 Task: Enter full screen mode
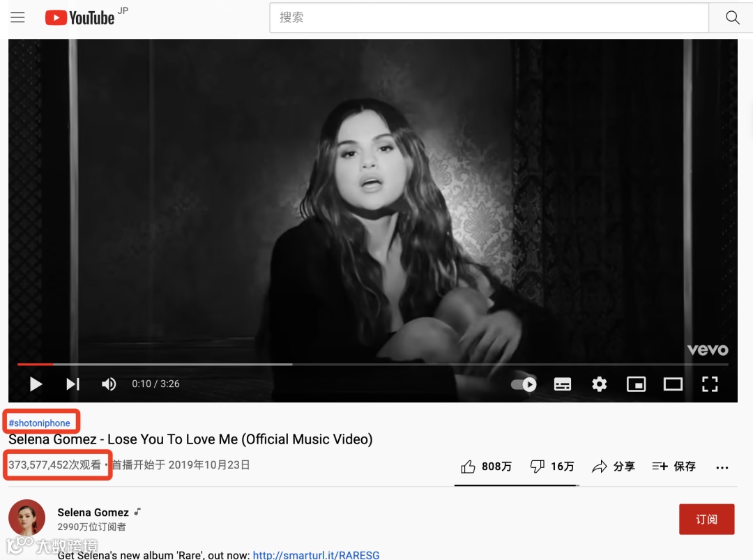(710, 384)
